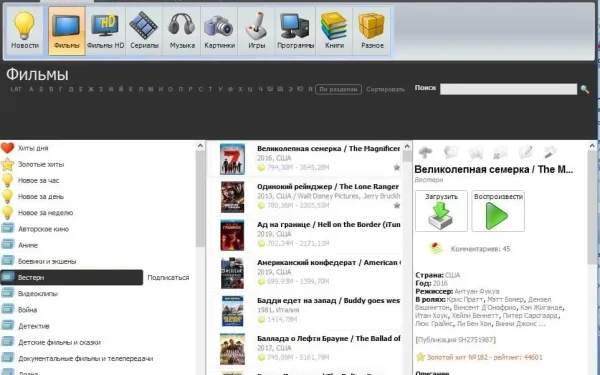Open the Музыка headphones category
This screenshot has width=600, height=375.
click(x=182, y=31)
